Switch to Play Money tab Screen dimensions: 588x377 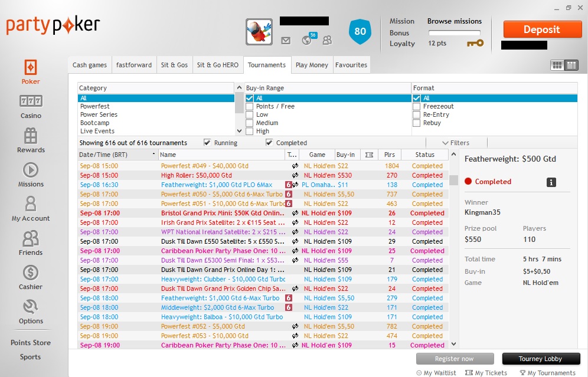click(312, 65)
